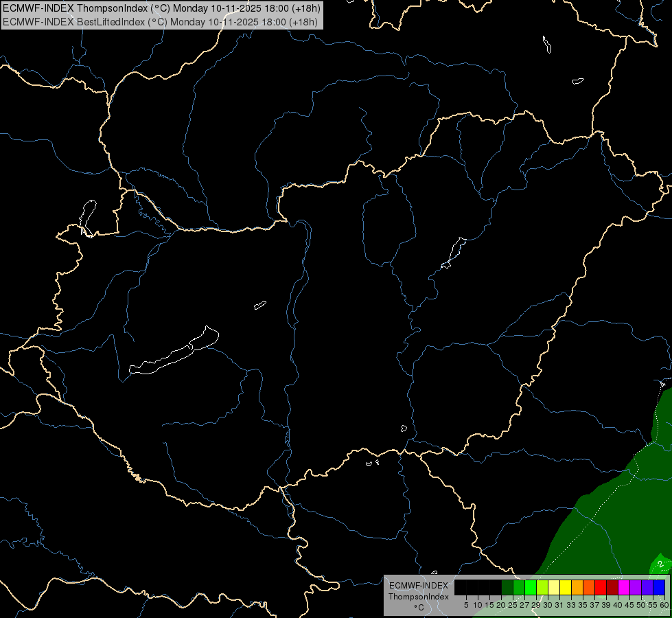Click the legend °C unit label

point(419,608)
